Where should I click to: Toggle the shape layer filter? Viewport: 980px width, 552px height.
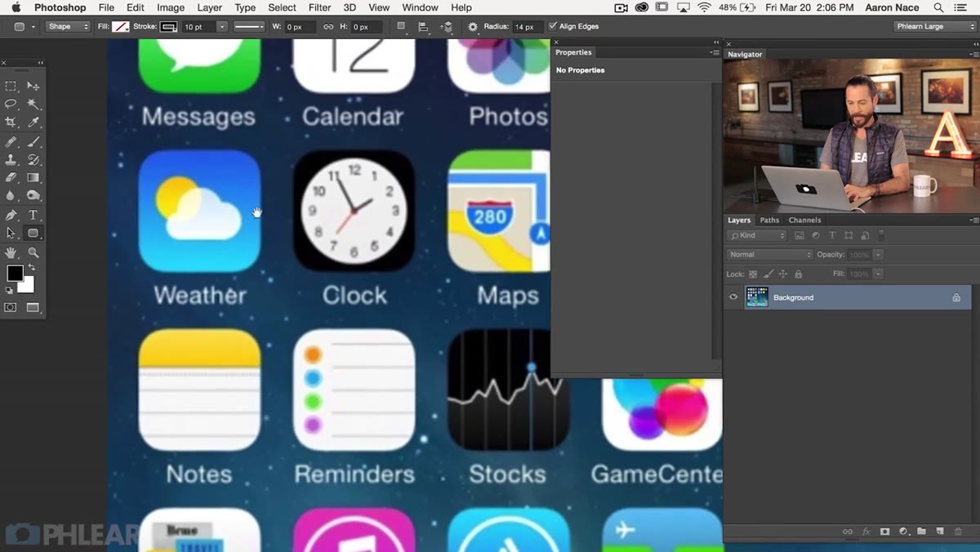point(849,235)
